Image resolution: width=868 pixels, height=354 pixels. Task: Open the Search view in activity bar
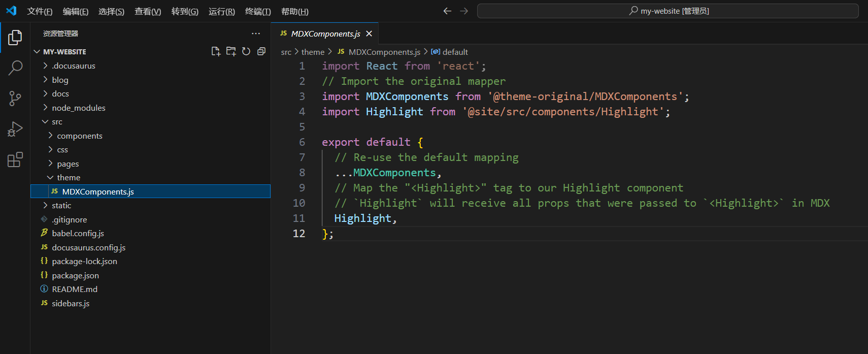click(x=15, y=68)
